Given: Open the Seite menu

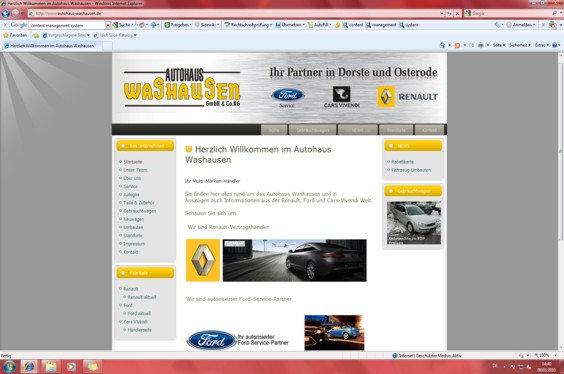Looking at the screenshot, I should coord(499,45).
